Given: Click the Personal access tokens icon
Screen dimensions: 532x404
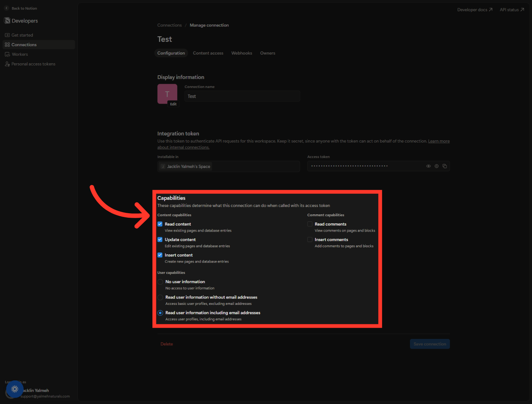Looking at the screenshot, I should (x=7, y=64).
